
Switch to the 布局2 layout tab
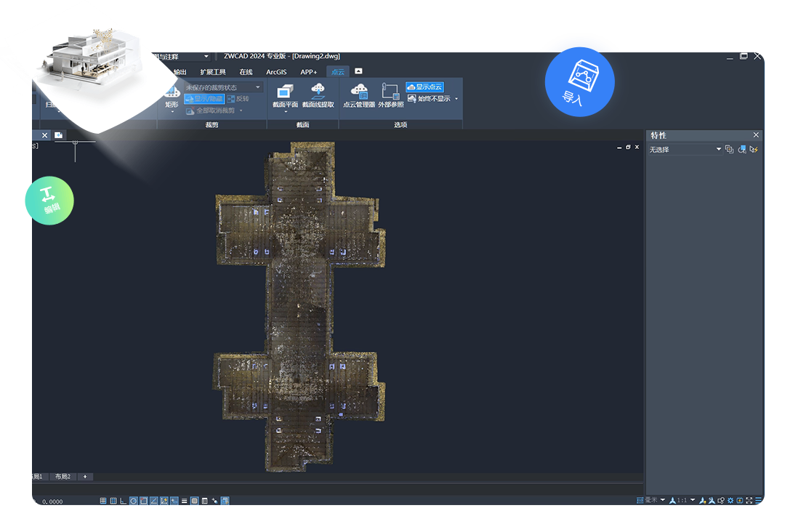click(63, 477)
